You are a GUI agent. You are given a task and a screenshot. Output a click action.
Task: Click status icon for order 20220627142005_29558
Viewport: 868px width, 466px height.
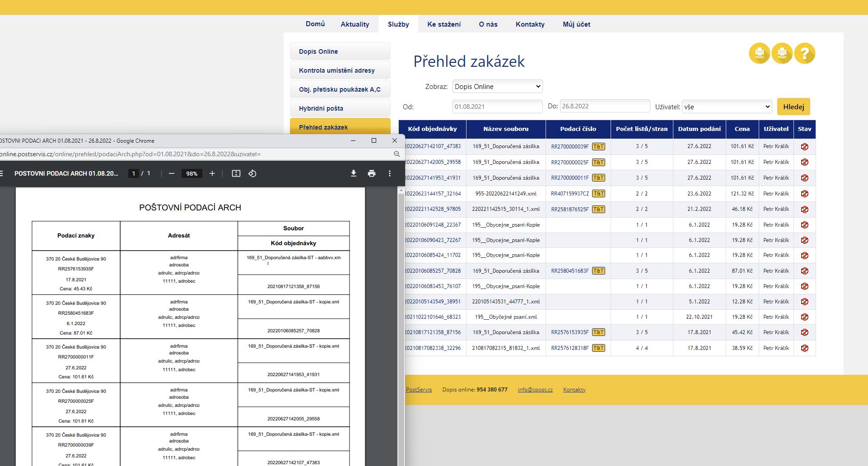(804, 162)
